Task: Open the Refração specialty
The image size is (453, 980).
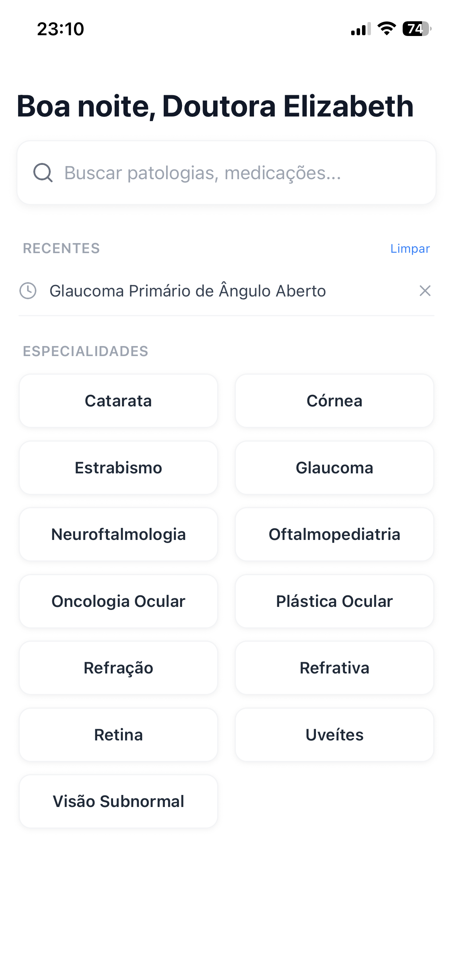Action: pyautogui.click(x=118, y=668)
